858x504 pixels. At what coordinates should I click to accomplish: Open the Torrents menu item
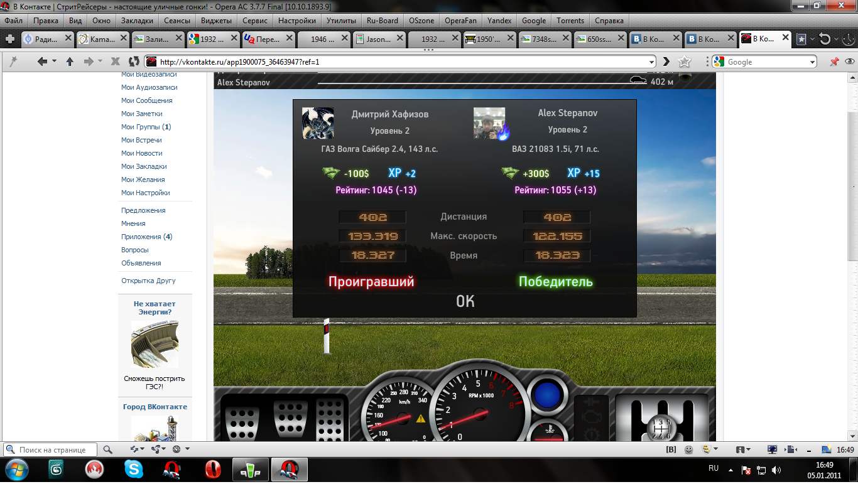pyautogui.click(x=570, y=20)
